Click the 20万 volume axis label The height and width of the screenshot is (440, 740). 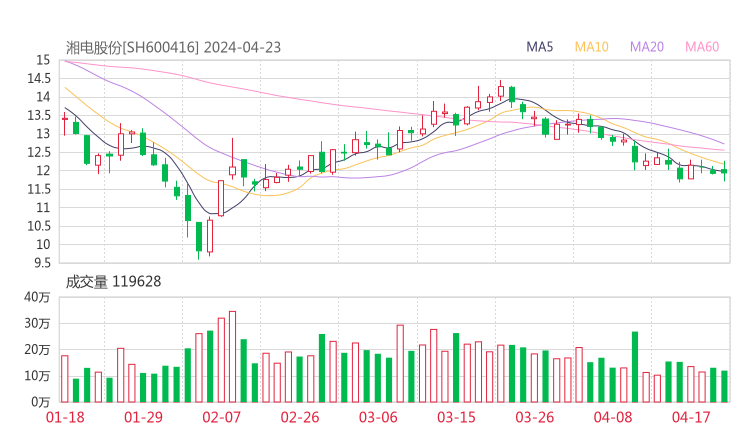pyautogui.click(x=37, y=350)
